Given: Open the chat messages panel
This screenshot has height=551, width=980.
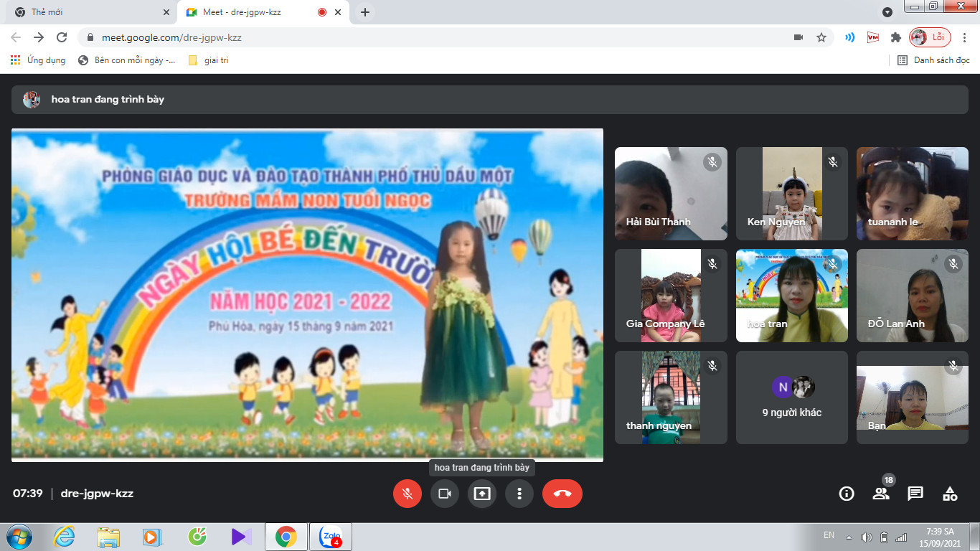Looking at the screenshot, I should [x=915, y=494].
